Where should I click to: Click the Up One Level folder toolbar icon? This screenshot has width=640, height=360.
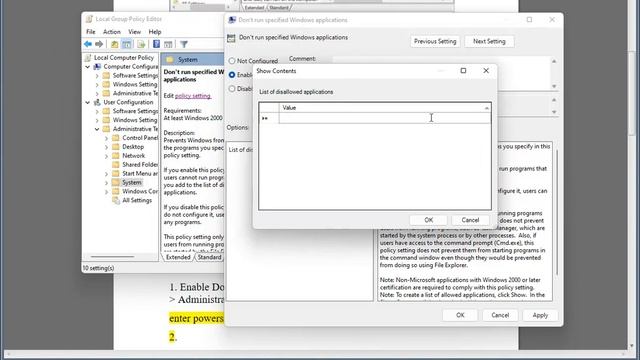[x=115, y=44]
